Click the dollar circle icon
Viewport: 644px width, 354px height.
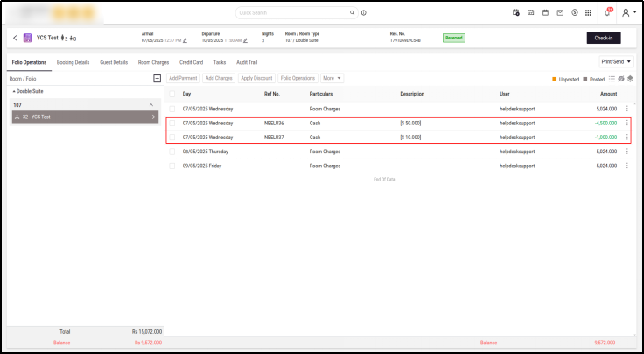(575, 13)
